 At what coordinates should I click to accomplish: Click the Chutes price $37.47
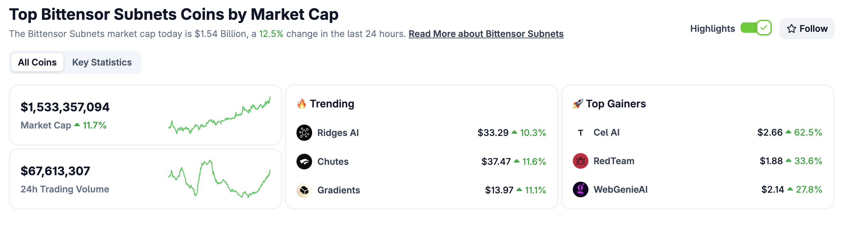click(496, 161)
